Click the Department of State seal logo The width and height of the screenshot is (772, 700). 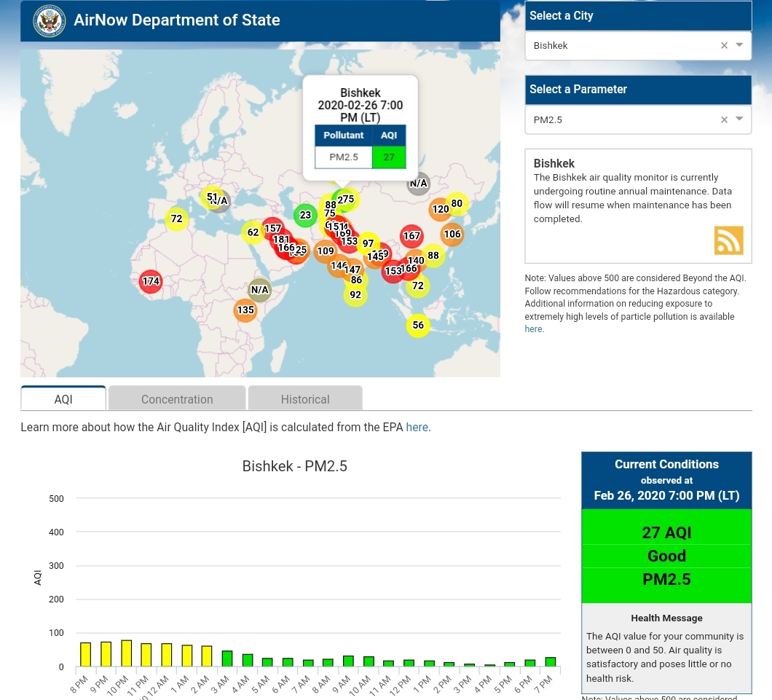(x=49, y=21)
